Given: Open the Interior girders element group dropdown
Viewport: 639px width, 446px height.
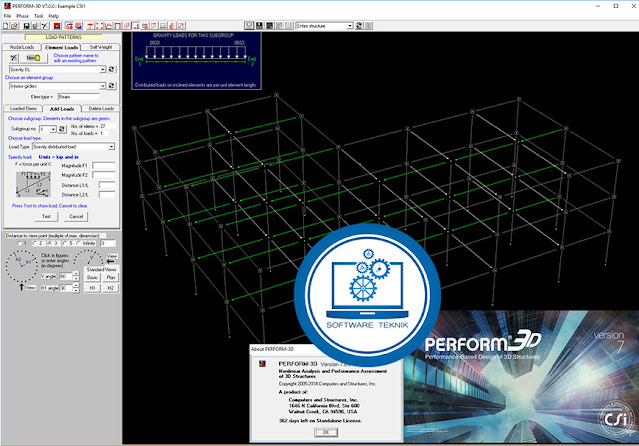Looking at the screenshot, I should point(103,86).
